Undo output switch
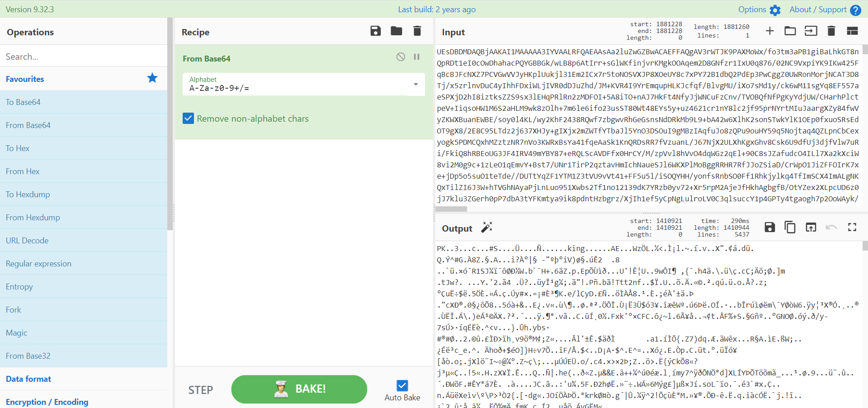Screen dimensions: 868x408 pos(831,227)
